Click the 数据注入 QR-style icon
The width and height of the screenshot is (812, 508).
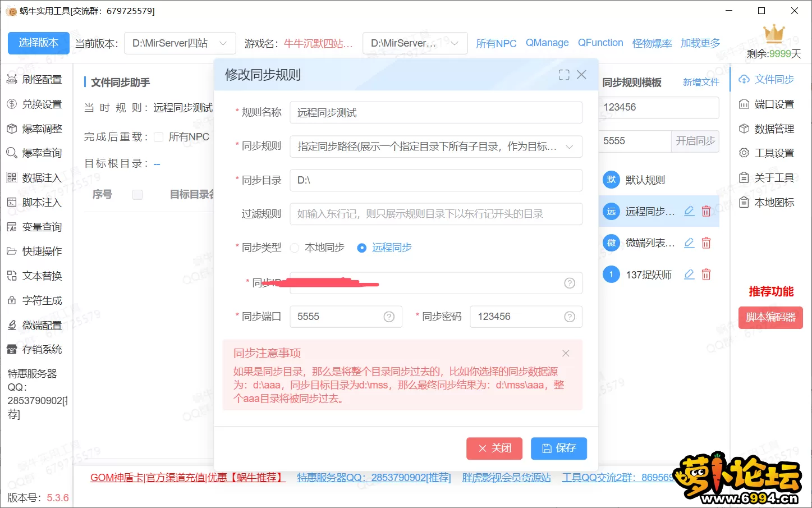point(12,177)
